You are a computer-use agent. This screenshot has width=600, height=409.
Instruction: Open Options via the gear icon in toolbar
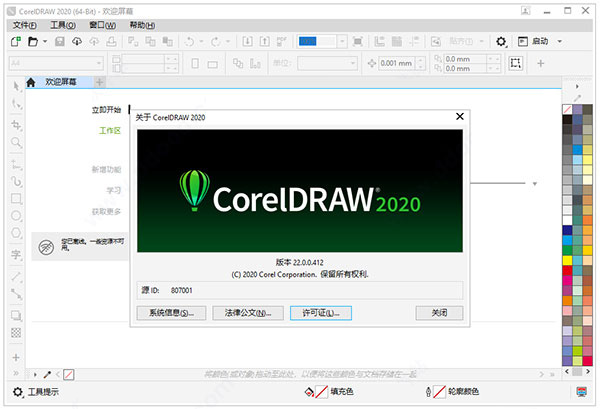click(x=501, y=41)
